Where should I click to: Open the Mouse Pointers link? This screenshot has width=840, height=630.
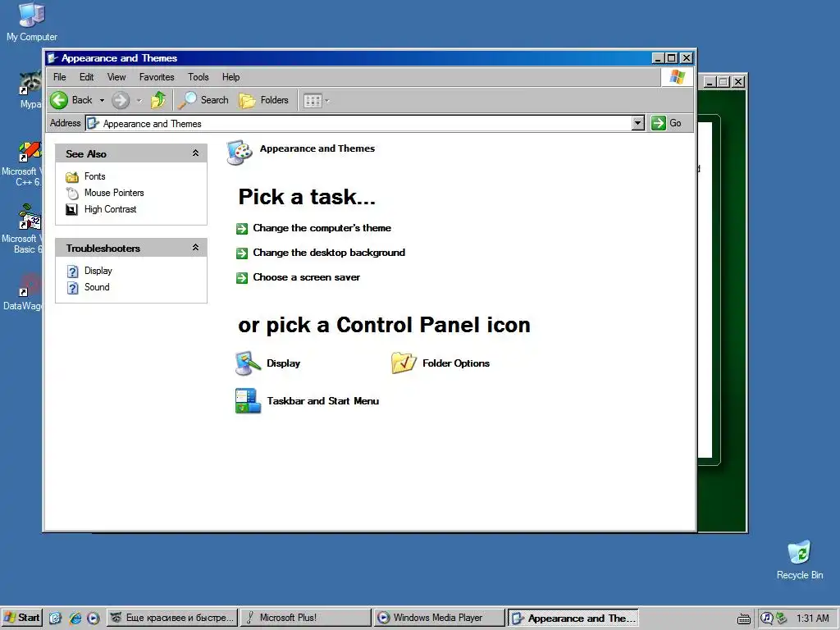114,193
